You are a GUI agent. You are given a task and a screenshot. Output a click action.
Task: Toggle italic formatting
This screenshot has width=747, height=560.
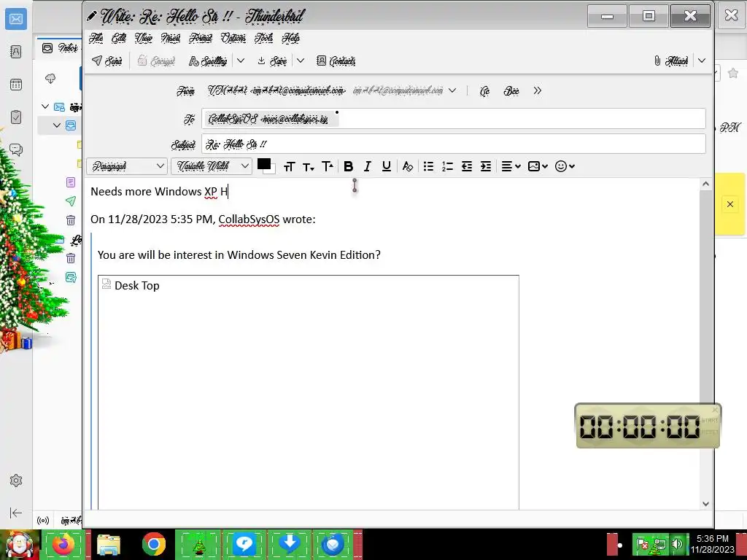[368, 167]
